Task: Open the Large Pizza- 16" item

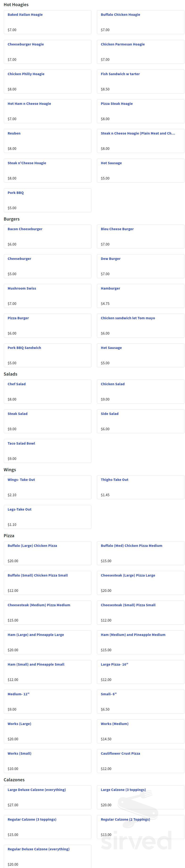Action: tap(141, 671)
